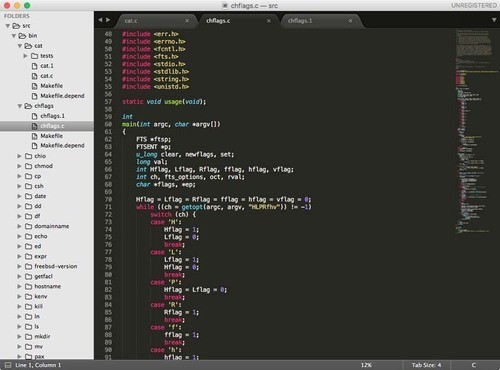Click the ed folder icon
Viewport: 500px width, 370px height.
click(29, 246)
